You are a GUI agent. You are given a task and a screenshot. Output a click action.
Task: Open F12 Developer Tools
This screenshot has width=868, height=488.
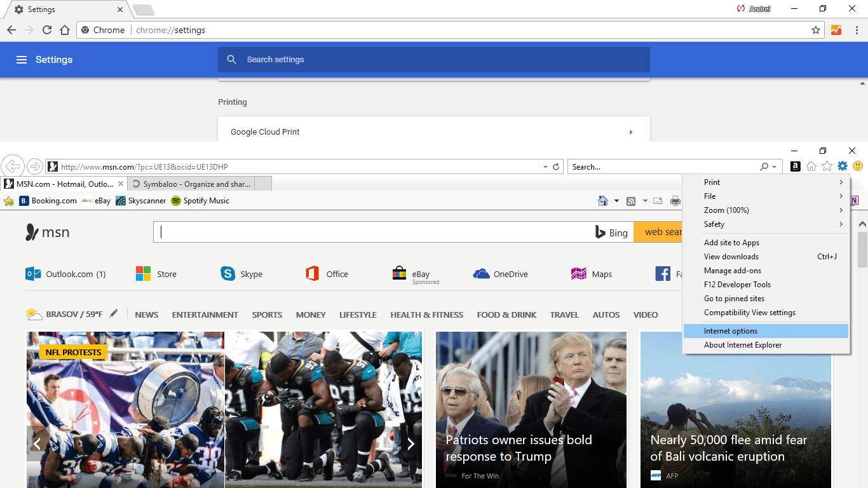tap(766, 285)
